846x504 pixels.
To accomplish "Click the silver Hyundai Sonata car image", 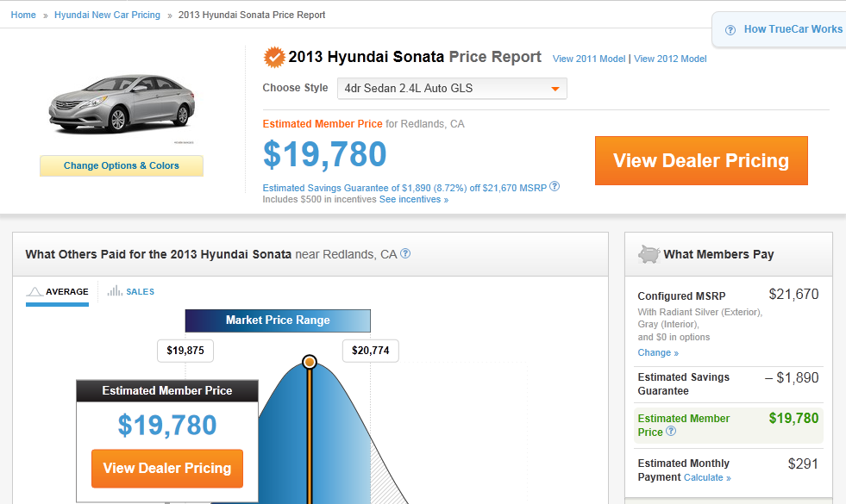I will pos(122,104).
